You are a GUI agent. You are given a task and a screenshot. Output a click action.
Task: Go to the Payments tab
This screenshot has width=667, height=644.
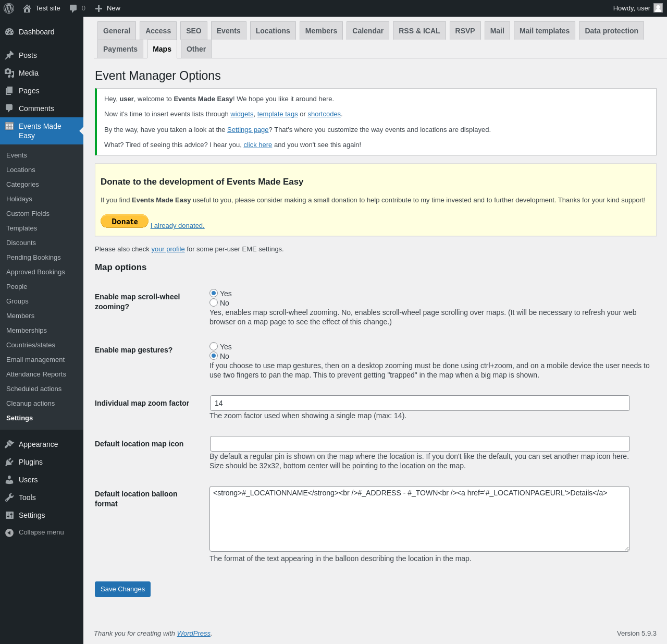coord(120,49)
